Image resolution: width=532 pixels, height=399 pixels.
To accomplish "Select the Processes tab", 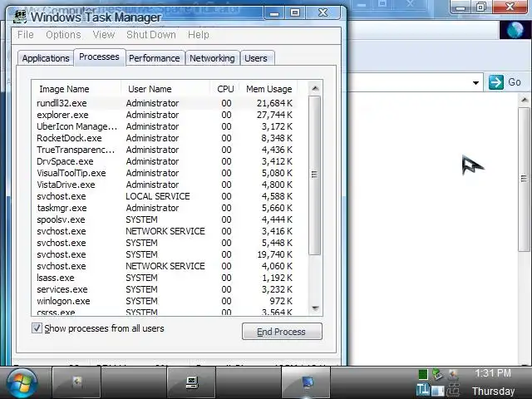I will pos(99,57).
